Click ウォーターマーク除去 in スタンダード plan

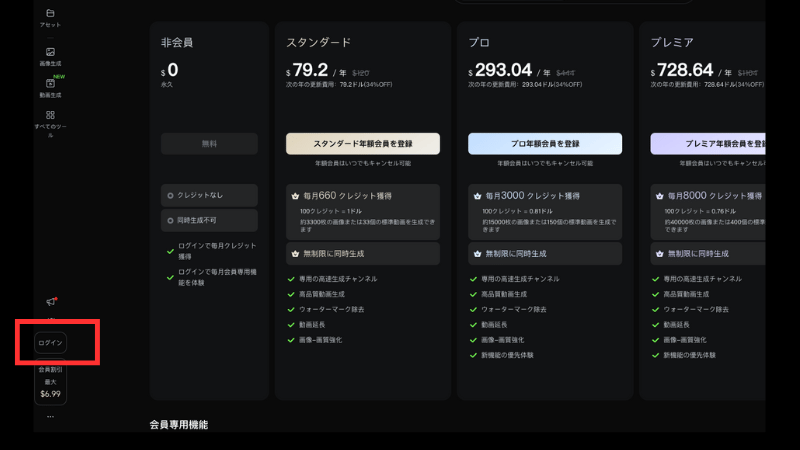click(x=332, y=310)
